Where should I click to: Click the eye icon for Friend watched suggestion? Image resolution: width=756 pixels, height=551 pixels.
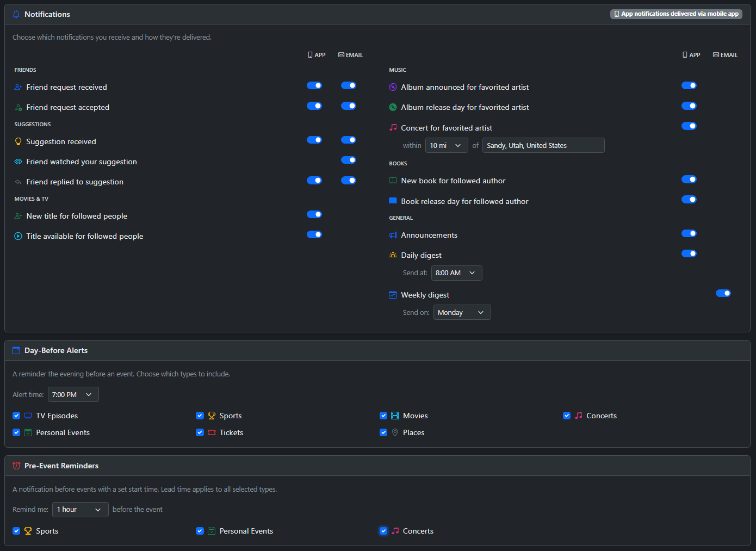click(x=18, y=162)
